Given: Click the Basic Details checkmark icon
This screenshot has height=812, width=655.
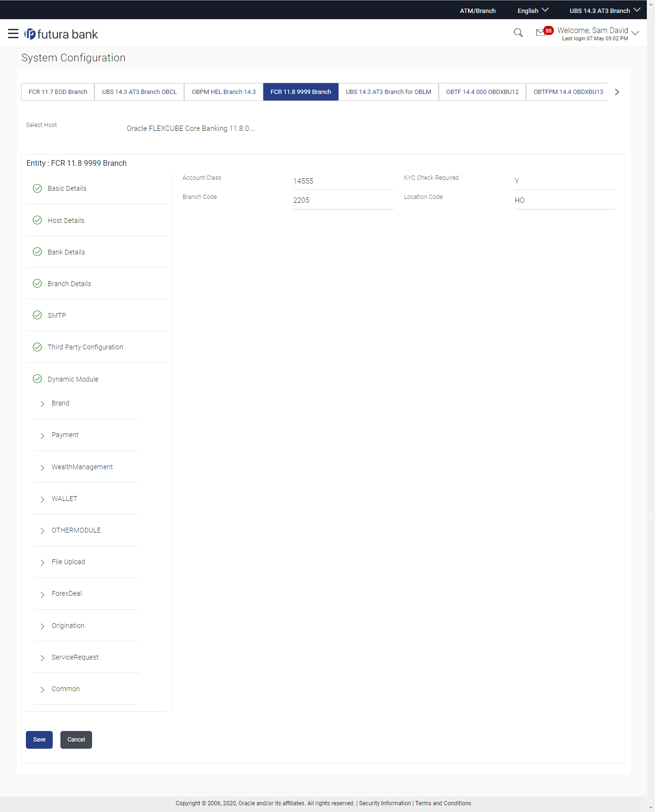Looking at the screenshot, I should (x=37, y=188).
